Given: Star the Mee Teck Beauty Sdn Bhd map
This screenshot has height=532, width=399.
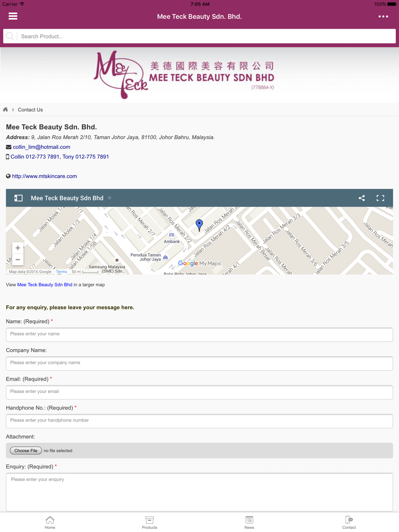Looking at the screenshot, I should pos(110,198).
